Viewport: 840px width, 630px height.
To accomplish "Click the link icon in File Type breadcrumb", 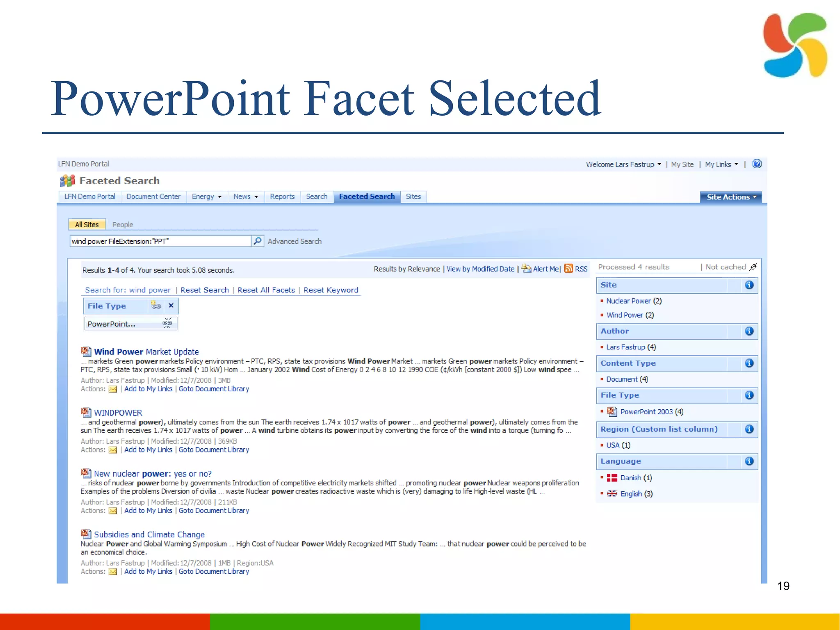I will [x=156, y=305].
